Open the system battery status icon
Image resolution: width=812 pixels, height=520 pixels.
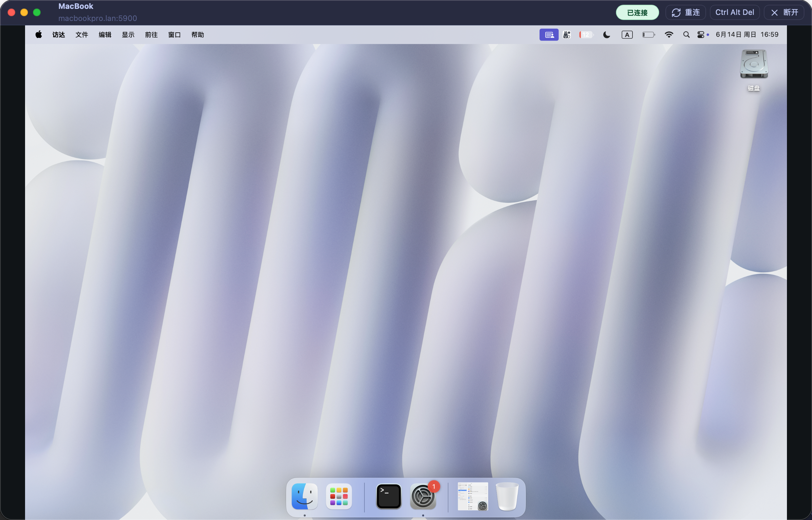(649, 35)
